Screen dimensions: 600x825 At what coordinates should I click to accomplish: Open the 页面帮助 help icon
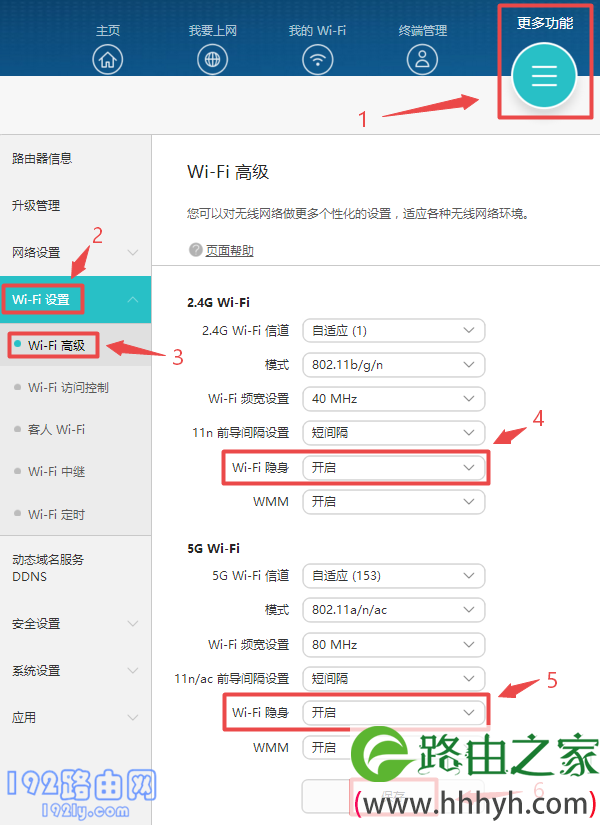pyautogui.click(x=220, y=249)
